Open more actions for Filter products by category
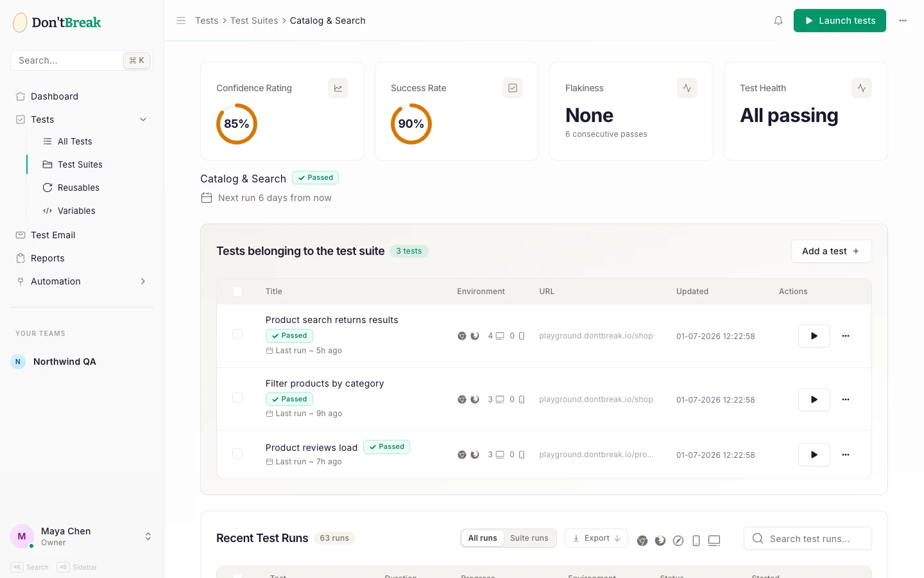This screenshot has height=578, width=924. click(x=846, y=399)
